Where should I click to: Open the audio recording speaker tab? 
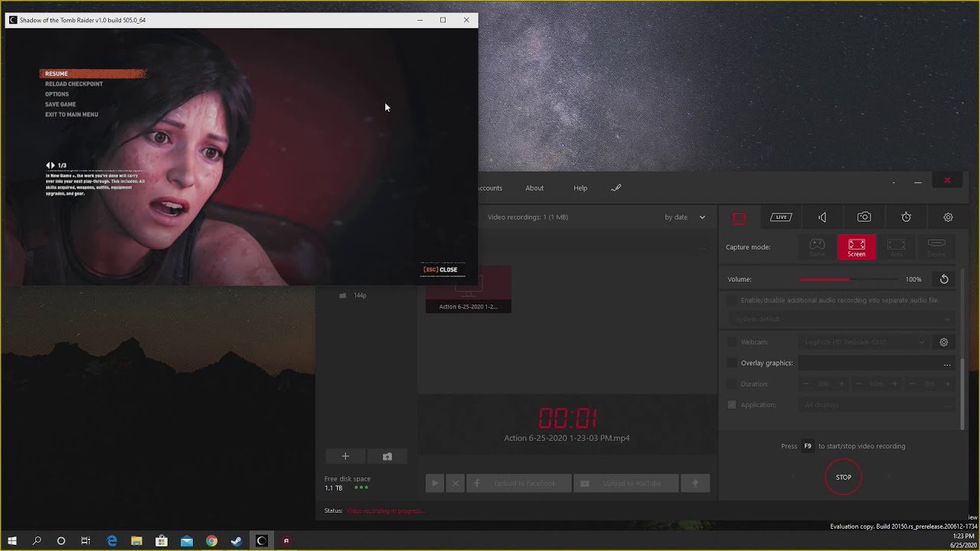pos(822,217)
